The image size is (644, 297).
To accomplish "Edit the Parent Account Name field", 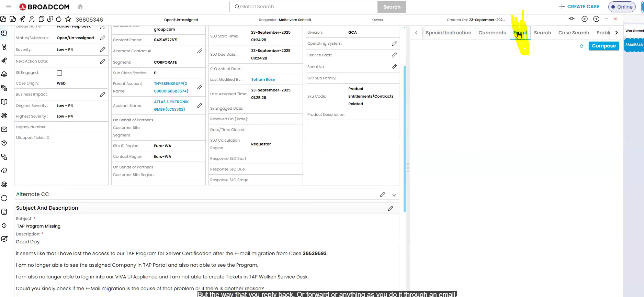I will coord(200,87).
